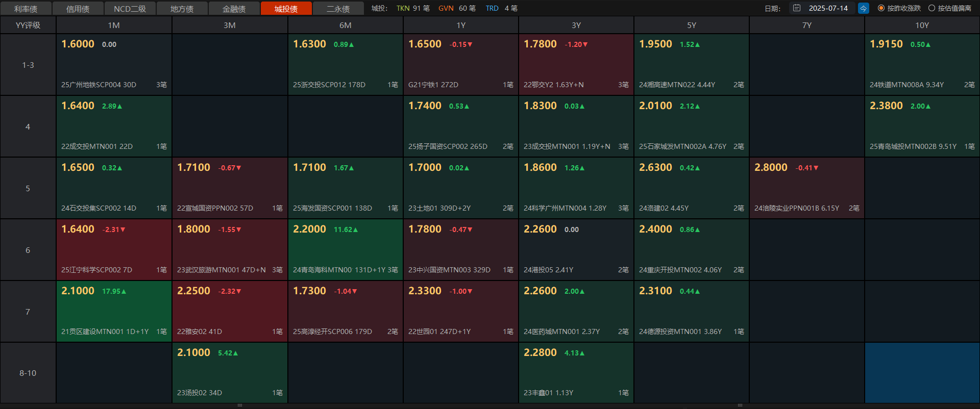Open 22成交投MTN001 22D cell

click(114, 126)
